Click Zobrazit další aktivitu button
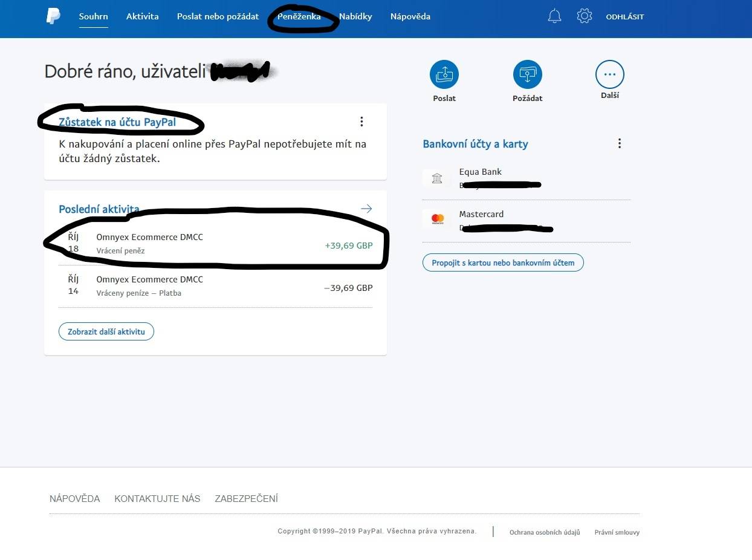The height and width of the screenshot is (560, 752). tap(106, 331)
